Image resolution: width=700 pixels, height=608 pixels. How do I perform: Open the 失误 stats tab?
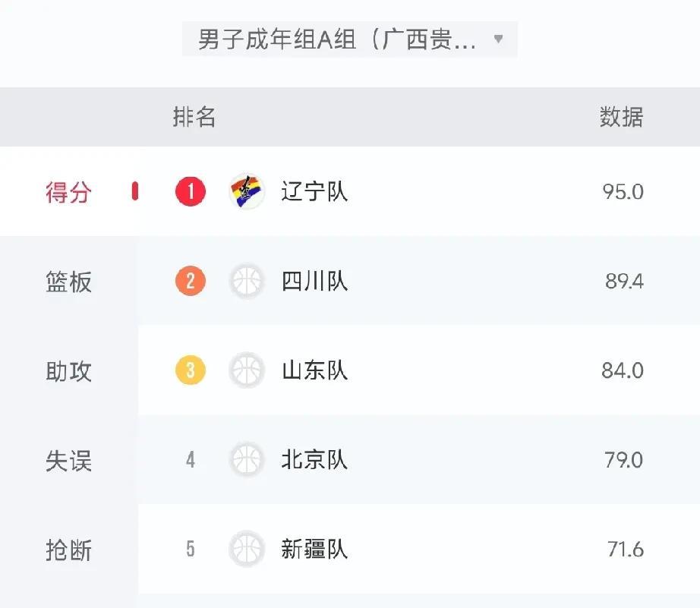69,460
